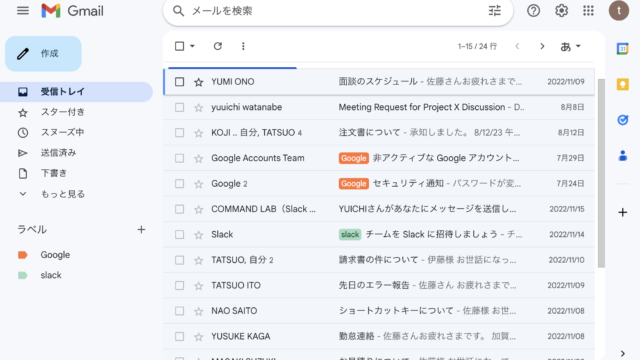Screen dimensions: 640x360
Task: Click the search magnifier icon
Action: pos(178,11)
